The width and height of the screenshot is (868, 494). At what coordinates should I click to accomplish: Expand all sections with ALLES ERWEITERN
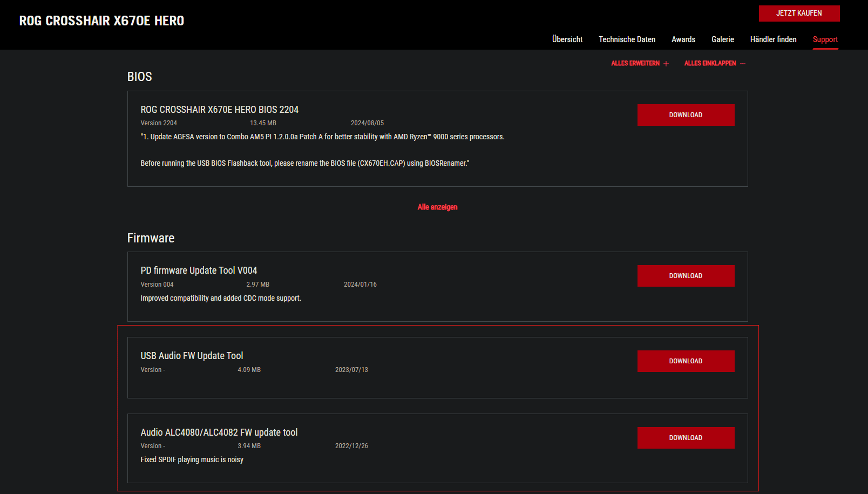(640, 63)
